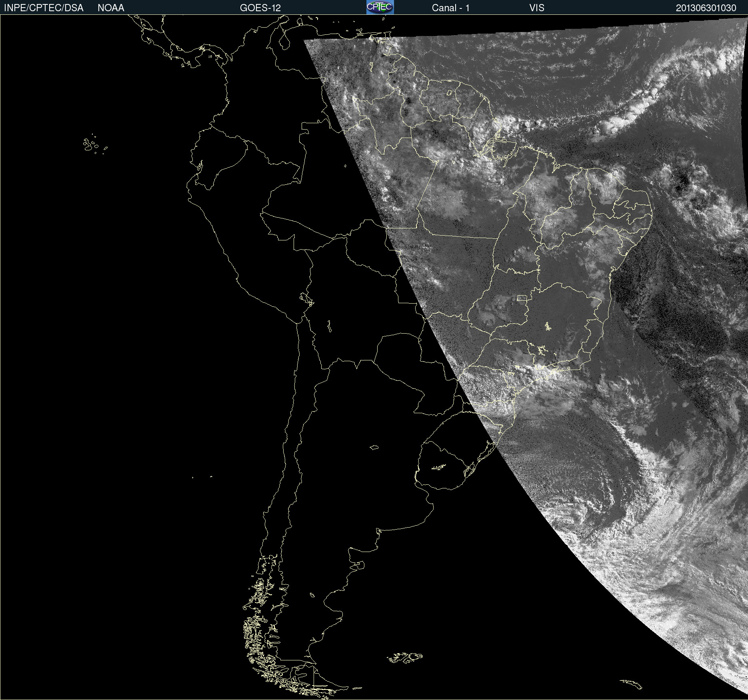Viewport: 748px width, 700px height.
Task: Select the 201306301030 timestamp text
Action: (706, 8)
